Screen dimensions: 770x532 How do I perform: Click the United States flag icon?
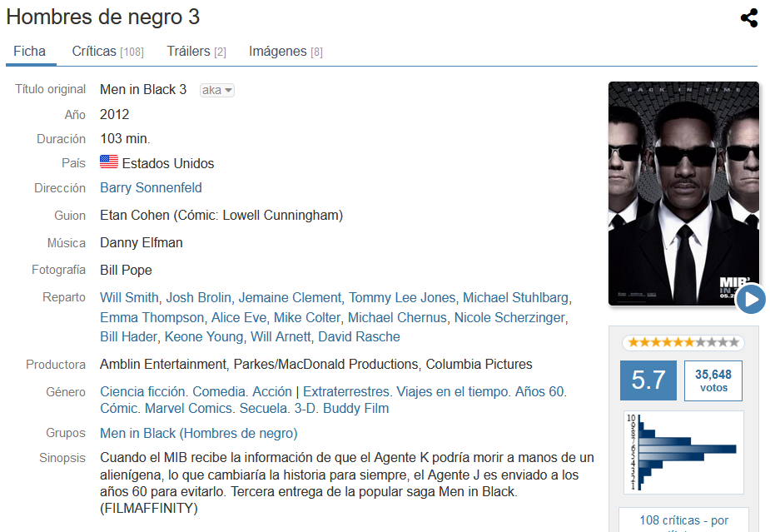coord(109,162)
